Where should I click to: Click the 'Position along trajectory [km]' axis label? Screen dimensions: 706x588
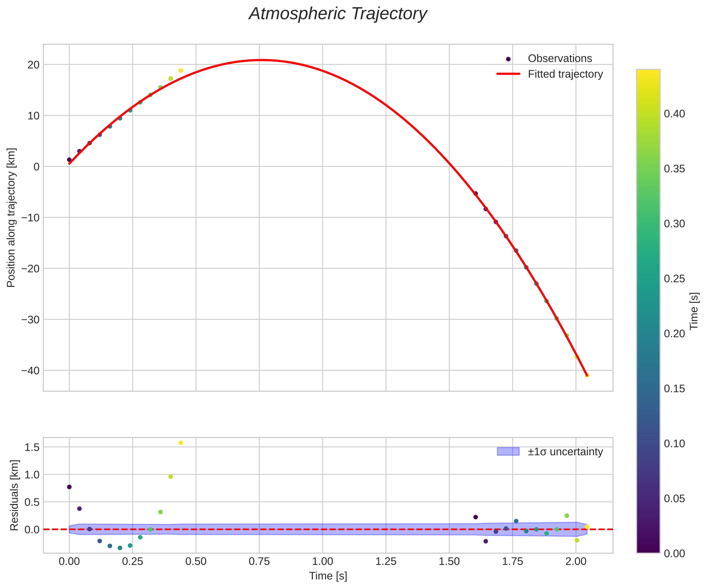coord(11,218)
